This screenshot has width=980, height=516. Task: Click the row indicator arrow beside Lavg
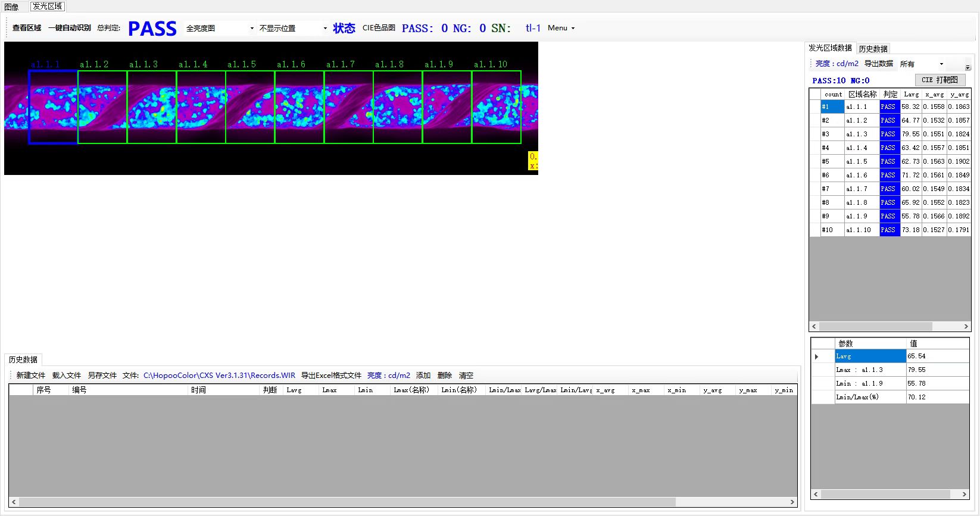(817, 356)
